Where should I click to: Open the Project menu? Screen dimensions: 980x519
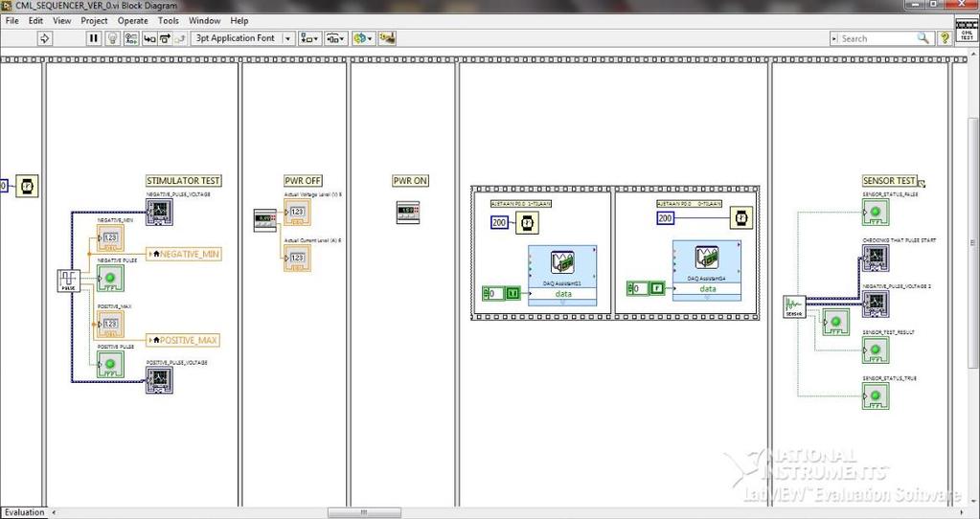pyautogui.click(x=94, y=21)
